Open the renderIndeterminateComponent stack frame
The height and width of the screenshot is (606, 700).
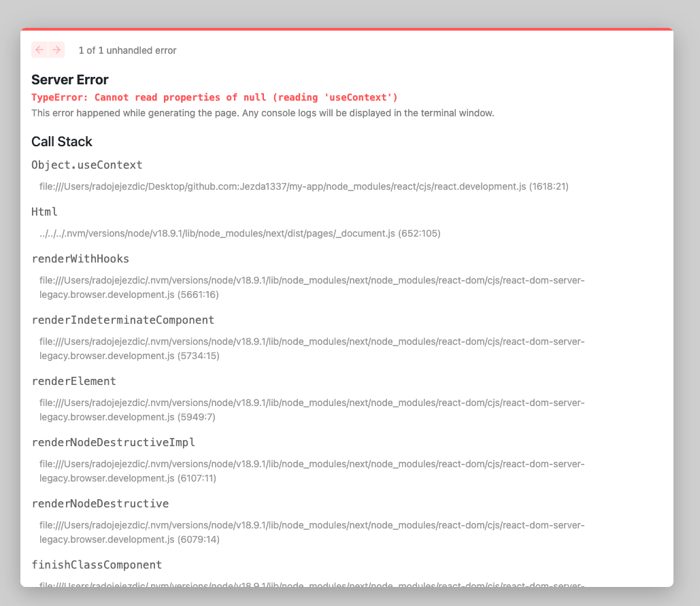click(x=123, y=320)
